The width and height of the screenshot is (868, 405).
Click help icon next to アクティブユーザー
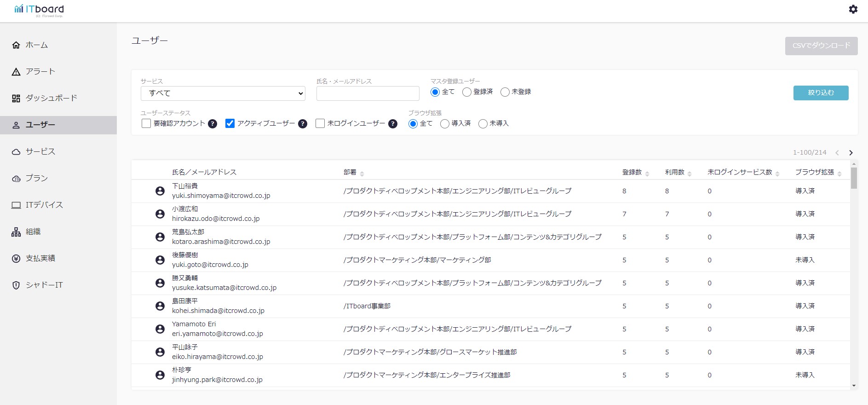click(x=303, y=124)
